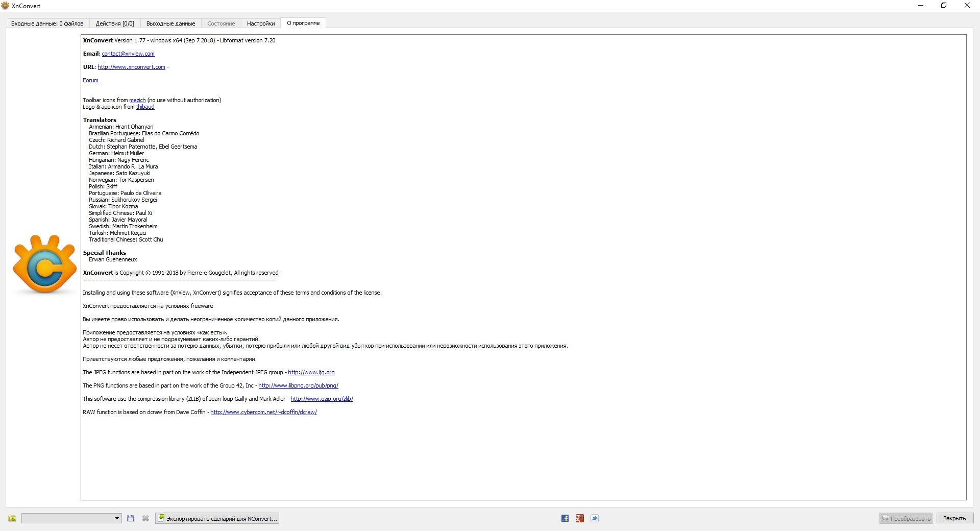980x531 pixels.
Task: Select the Настройки tab
Action: coord(261,23)
